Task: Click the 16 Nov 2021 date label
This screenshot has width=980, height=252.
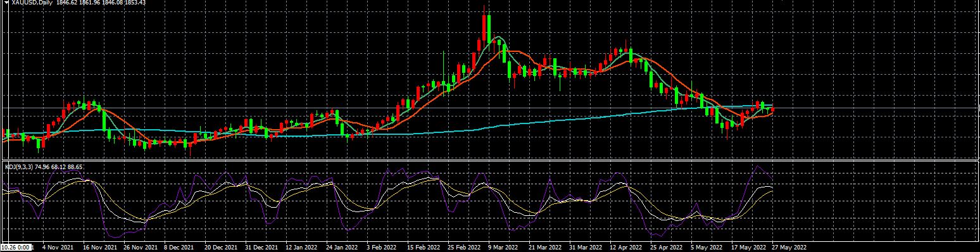Action: (x=100, y=248)
